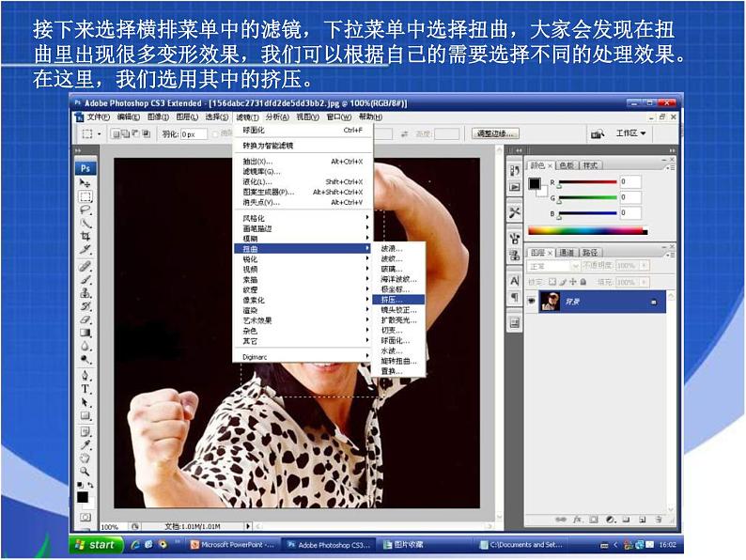746x560 pixels.
Task: Switch to the 通道 channels tab
Action: pos(567,252)
